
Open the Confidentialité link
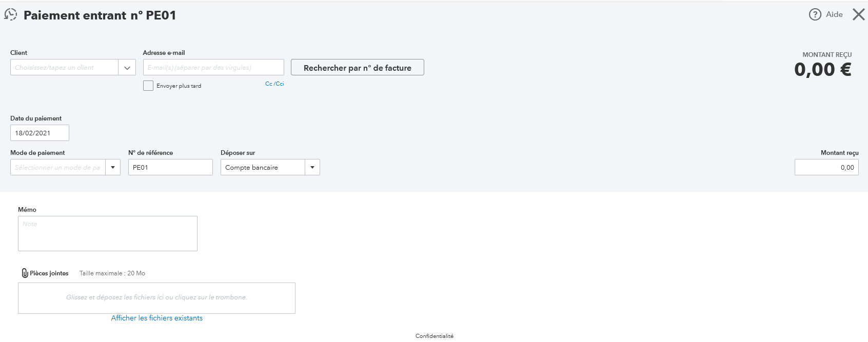point(434,336)
